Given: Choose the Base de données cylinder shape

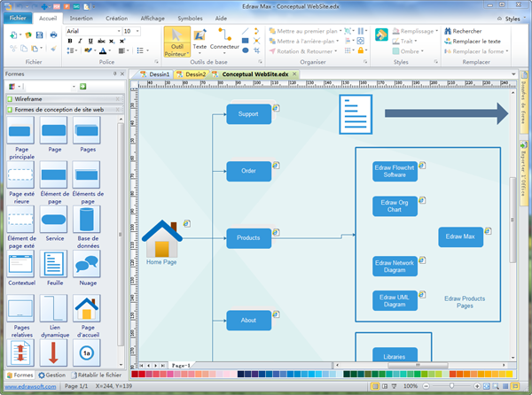Looking at the screenshot, I should point(87,219).
